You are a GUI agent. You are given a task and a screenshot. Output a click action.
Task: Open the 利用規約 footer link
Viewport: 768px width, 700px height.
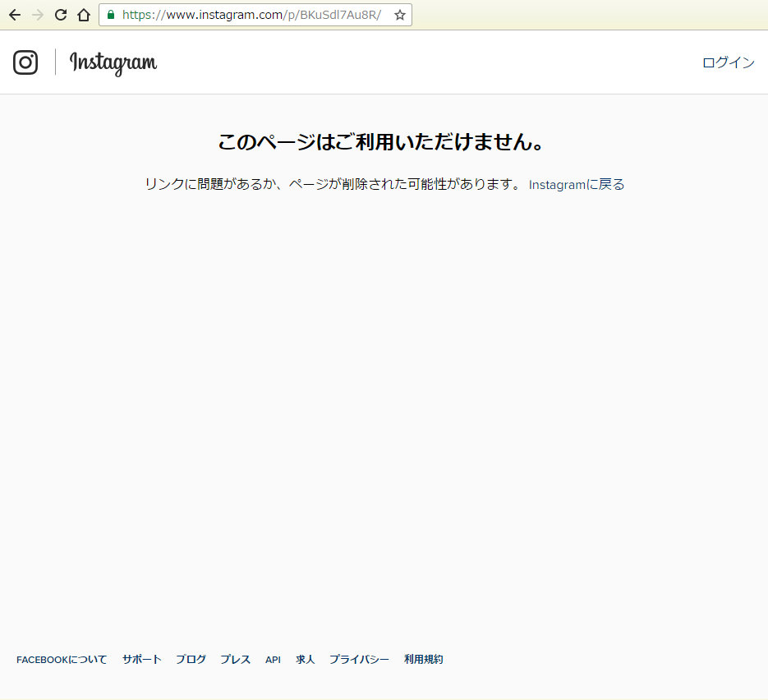pos(424,660)
